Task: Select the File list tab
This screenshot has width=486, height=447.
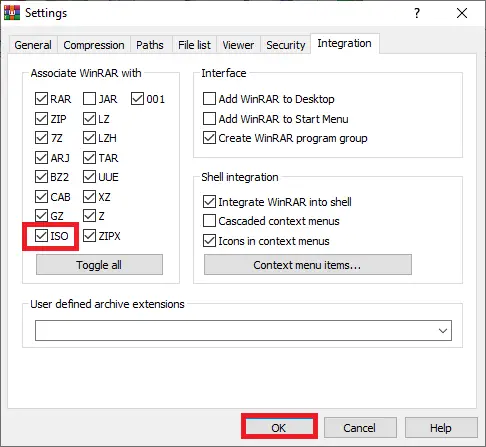Action: [x=194, y=45]
